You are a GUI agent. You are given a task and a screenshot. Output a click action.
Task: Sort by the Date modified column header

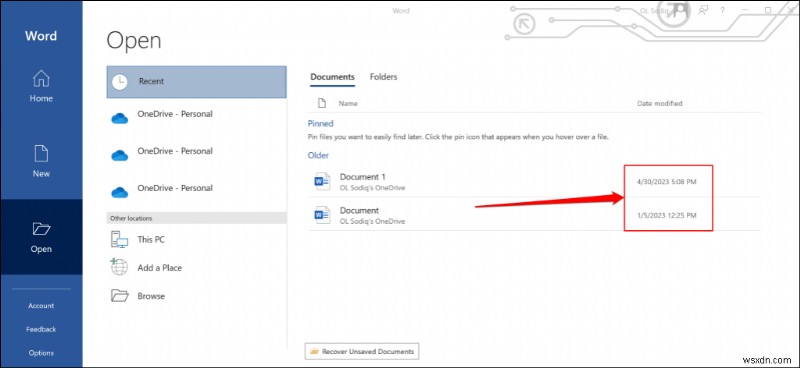[x=659, y=103]
